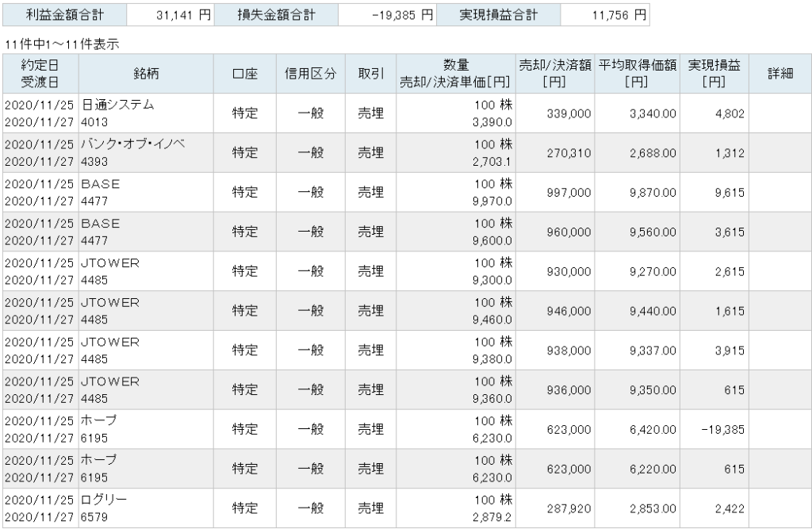Click the 口座 column header
812x529 pixels.
click(245, 74)
